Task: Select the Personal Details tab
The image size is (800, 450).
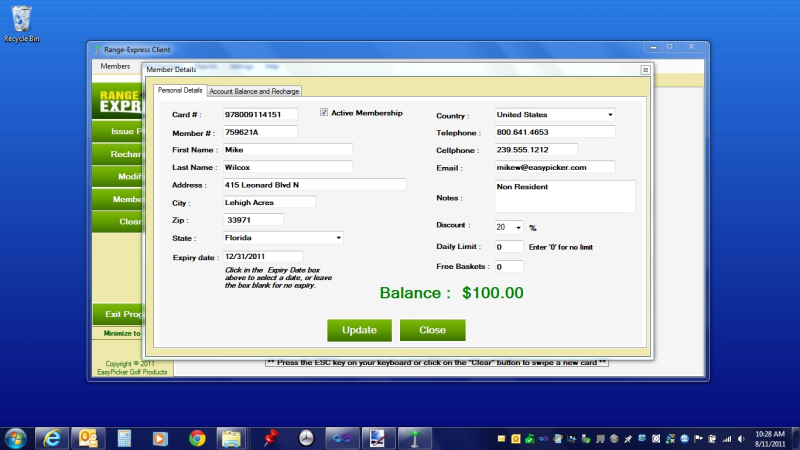Action: click(x=180, y=91)
